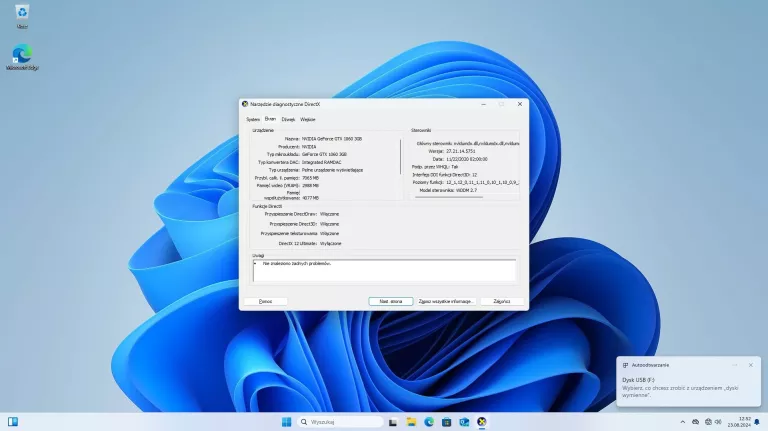The image size is (768, 431).
Task: Switch to the Wejście tab
Action: coord(308,120)
